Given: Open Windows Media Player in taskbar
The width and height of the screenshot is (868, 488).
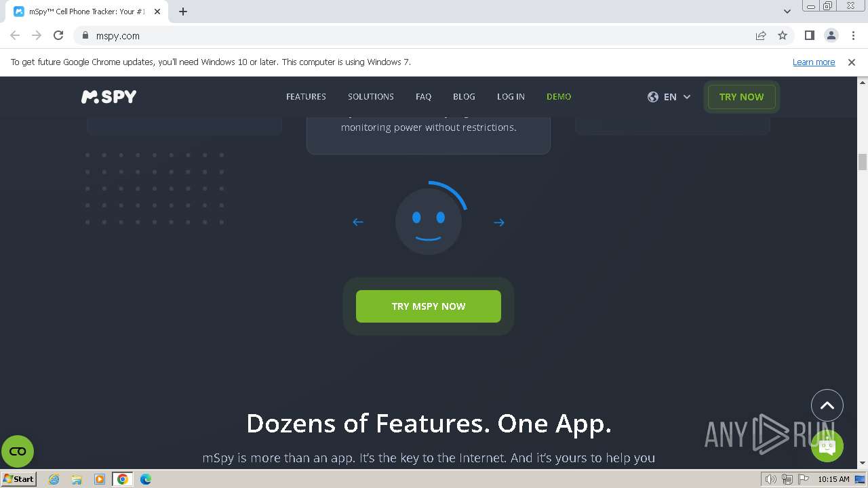Looking at the screenshot, I should 100,479.
